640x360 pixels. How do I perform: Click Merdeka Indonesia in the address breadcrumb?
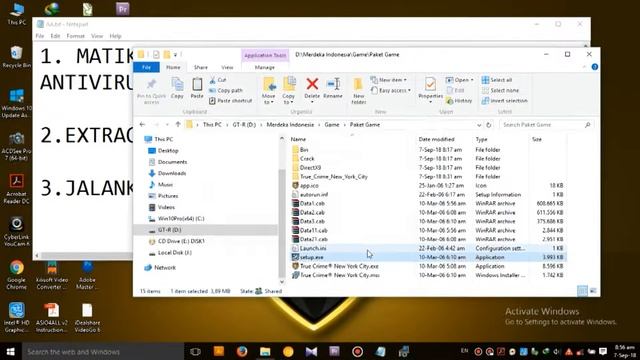point(290,125)
